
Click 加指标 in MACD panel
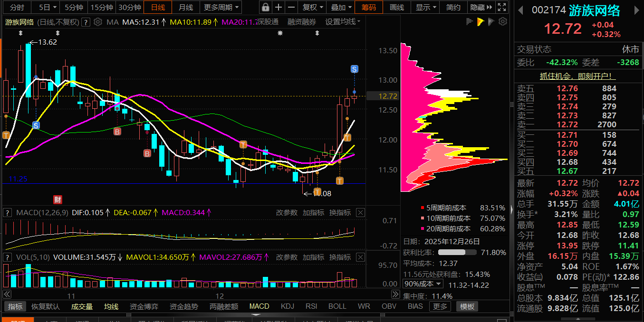coord(313,212)
